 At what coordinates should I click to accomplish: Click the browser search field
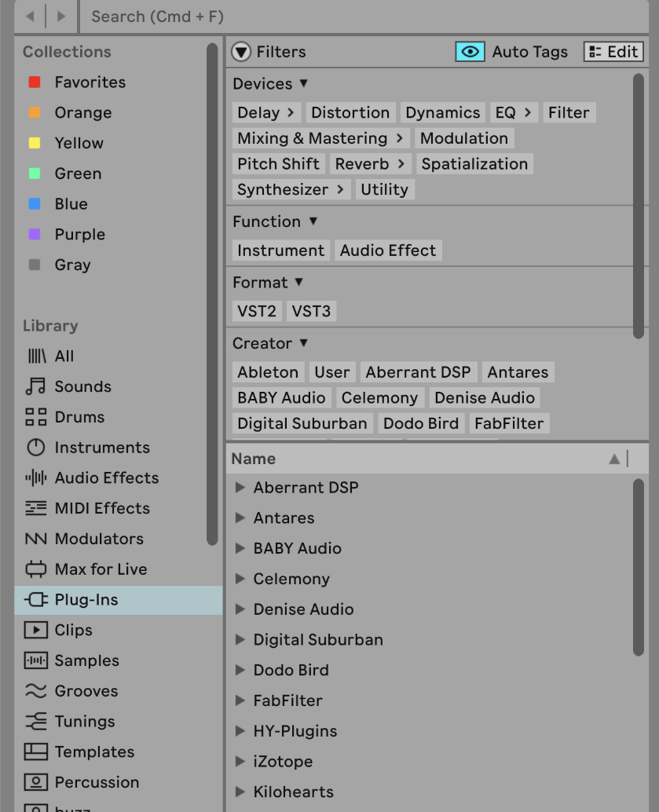click(x=314, y=16)
